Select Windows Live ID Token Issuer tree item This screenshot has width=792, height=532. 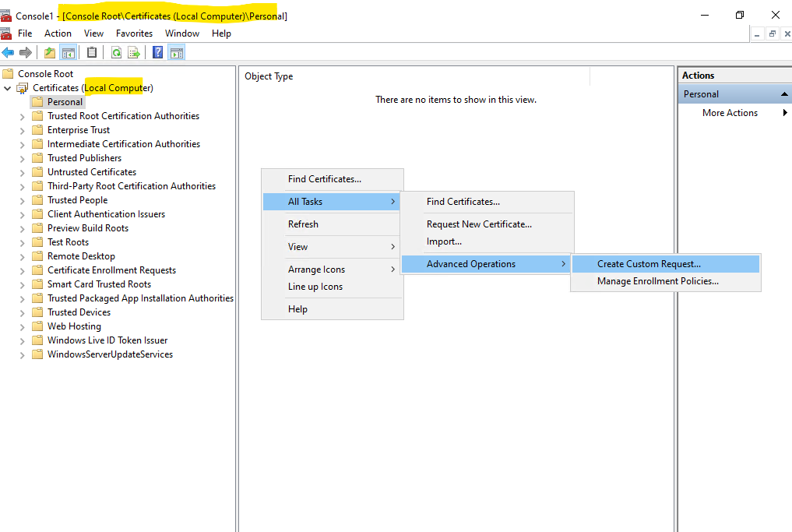[107, 340]
